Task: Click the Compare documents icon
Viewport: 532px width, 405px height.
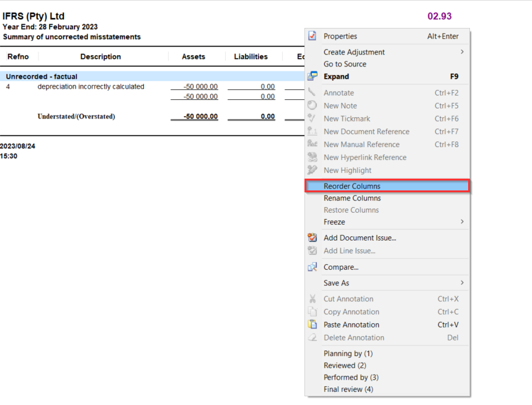Action: (x=313, y=267)
